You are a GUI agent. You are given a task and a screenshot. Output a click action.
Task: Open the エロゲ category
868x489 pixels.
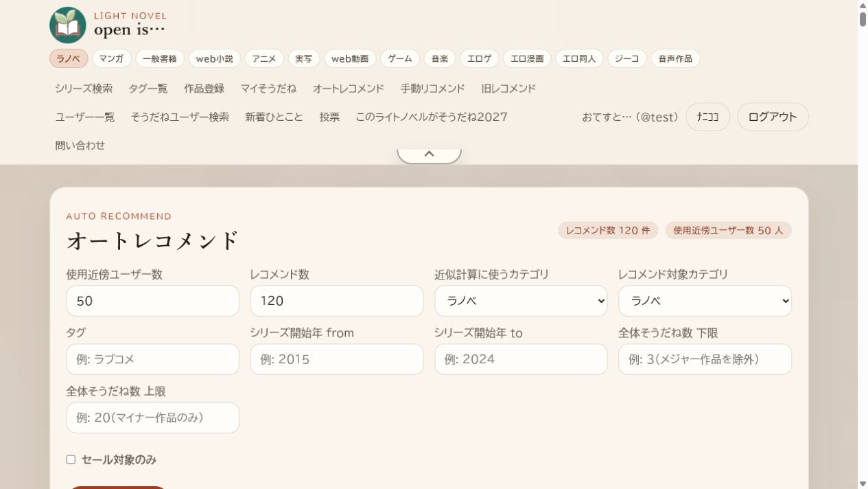tap(480, 58)
